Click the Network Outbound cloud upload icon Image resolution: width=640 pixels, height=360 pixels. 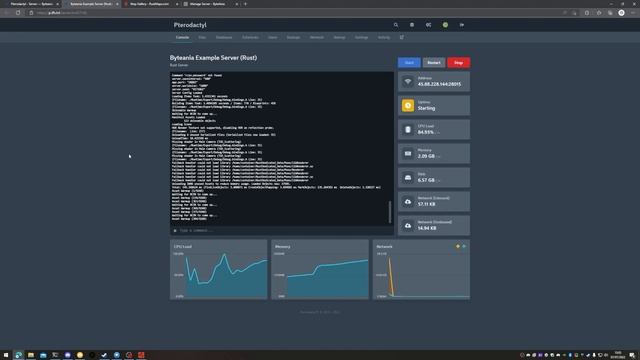[x=408, y=226]
